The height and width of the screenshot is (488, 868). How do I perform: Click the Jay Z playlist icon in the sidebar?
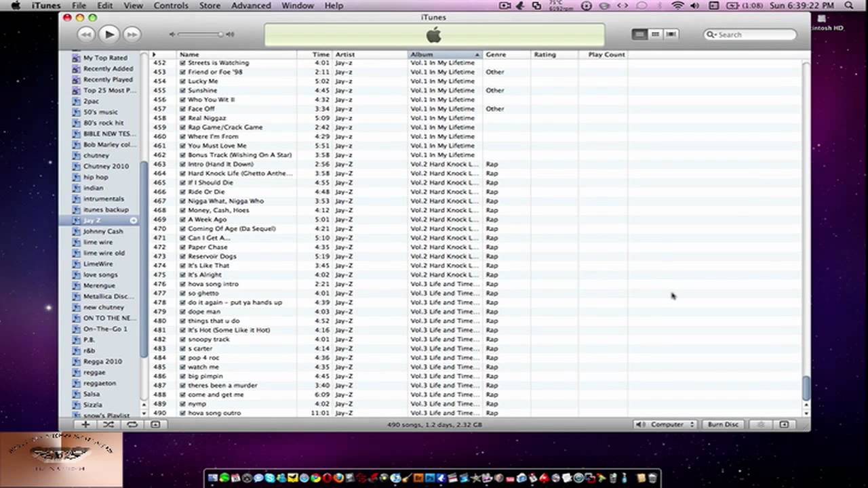pos(76,220)
